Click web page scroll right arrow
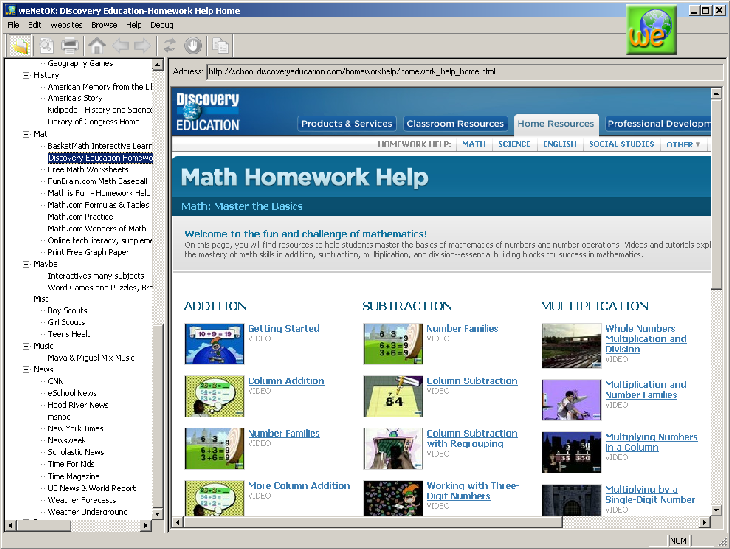 click(x=705, y=522)
